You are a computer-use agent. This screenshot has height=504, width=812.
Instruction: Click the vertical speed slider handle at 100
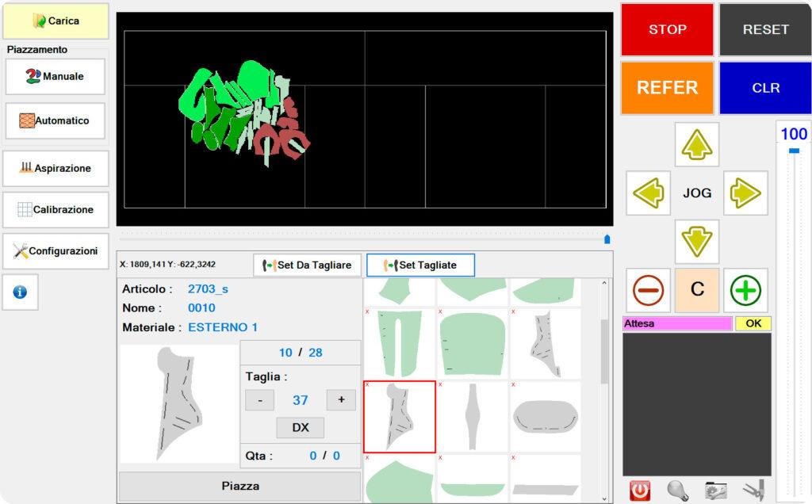pos(794,150)
